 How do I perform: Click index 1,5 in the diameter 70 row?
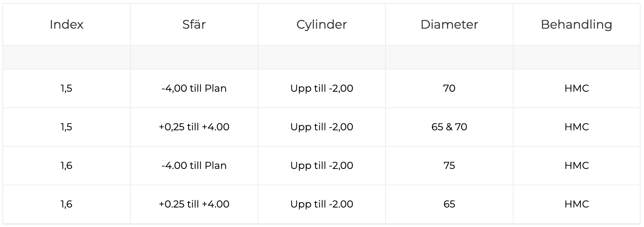[x=67, y=88]
